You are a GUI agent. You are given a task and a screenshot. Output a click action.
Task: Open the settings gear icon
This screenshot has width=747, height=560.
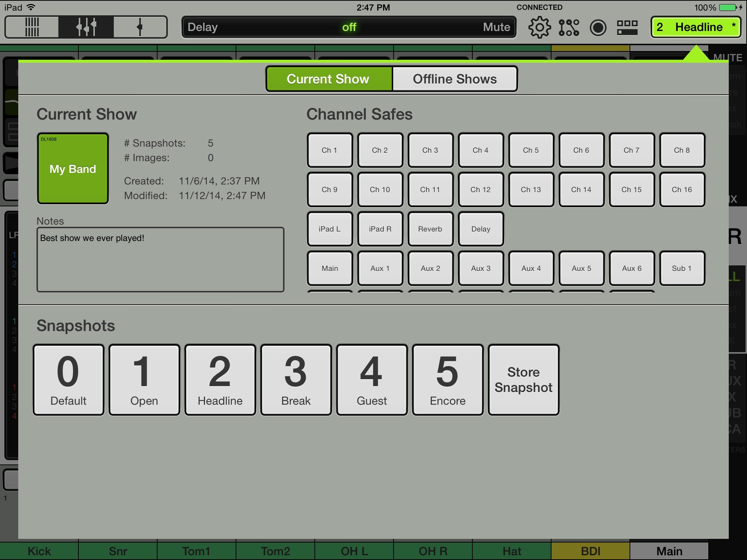[x=539, y=27]
